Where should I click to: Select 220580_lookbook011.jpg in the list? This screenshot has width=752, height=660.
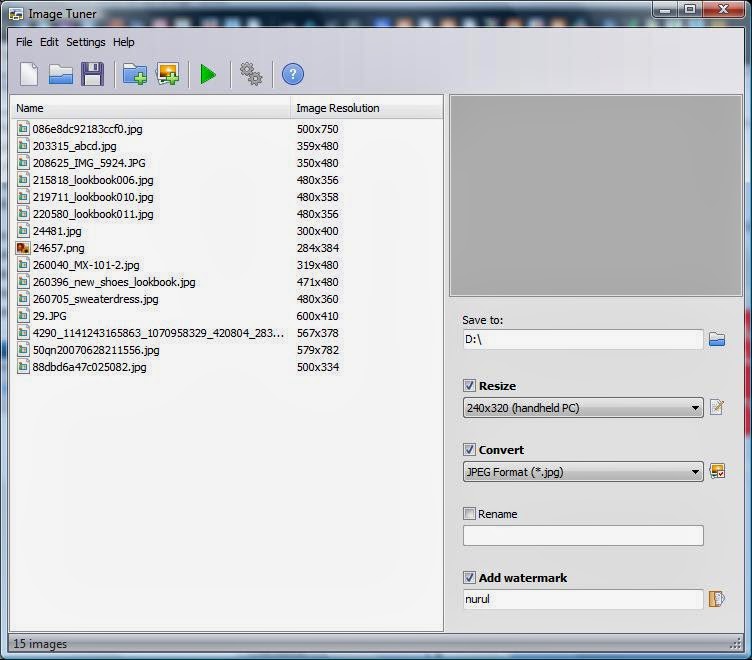93,214
